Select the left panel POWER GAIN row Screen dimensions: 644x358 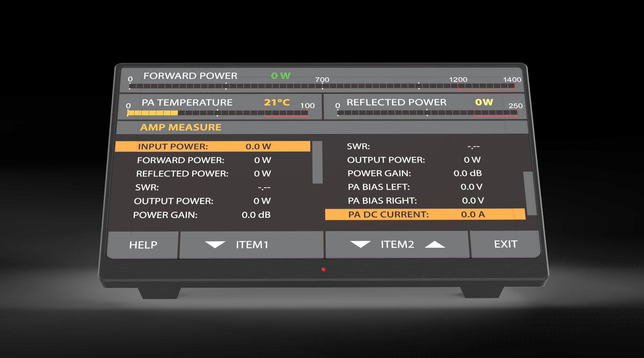click(201, 215)
